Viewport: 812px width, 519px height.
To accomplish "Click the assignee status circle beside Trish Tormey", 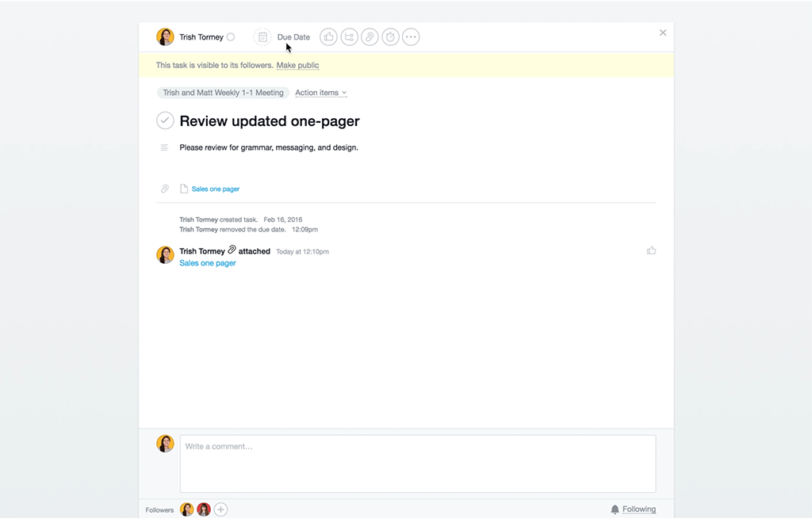I will click(231, 36).
